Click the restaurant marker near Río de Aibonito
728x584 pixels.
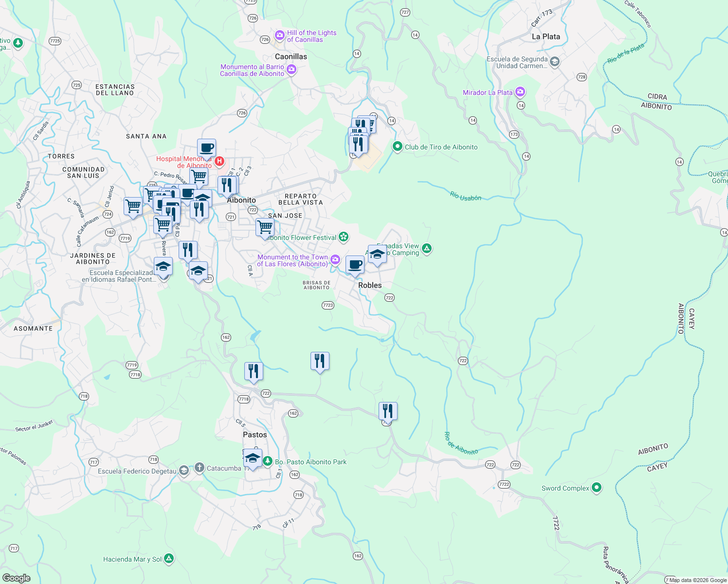pos(388,412)
